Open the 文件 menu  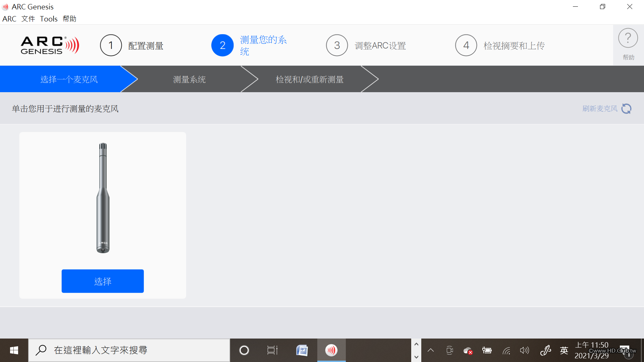[x=28, y=19]
